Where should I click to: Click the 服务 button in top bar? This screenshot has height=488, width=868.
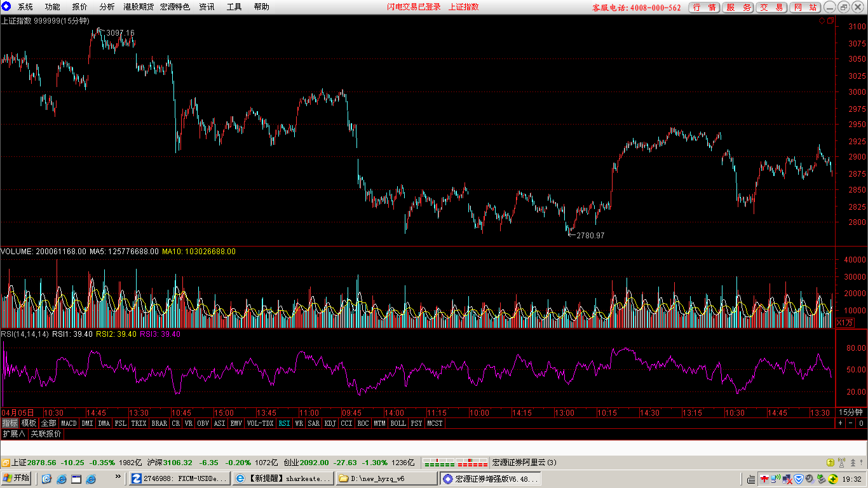click(738, 8)
